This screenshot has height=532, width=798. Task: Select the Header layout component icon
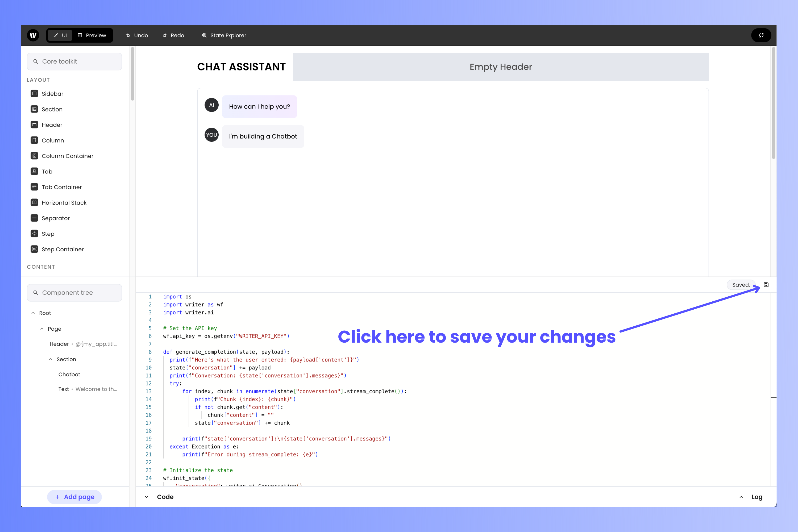coord(34,125)
